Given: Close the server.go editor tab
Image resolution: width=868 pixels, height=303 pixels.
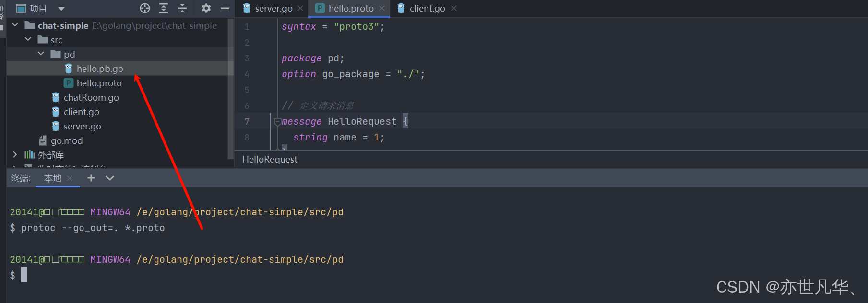Looking at the screenshot, I should tap(300, 8).
